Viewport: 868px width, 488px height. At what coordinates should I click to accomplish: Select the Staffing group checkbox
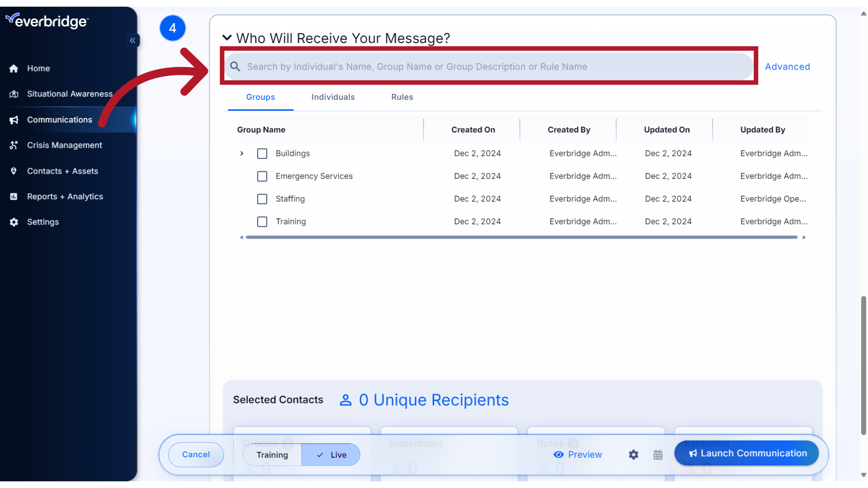click(x=262, y=199)
